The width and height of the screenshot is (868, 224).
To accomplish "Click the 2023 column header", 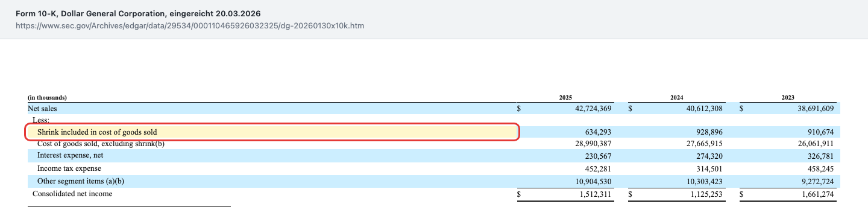I will tap(788, 97).
